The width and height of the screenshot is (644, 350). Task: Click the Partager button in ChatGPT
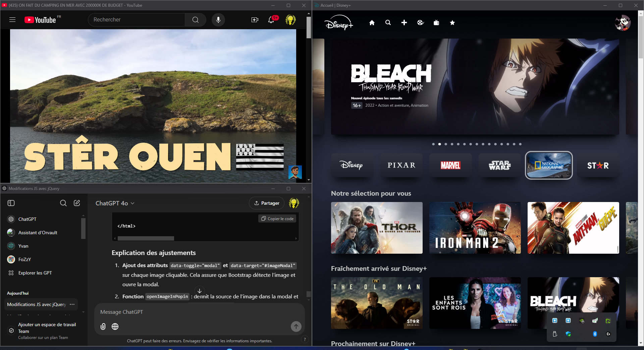[x=267, y=203]
